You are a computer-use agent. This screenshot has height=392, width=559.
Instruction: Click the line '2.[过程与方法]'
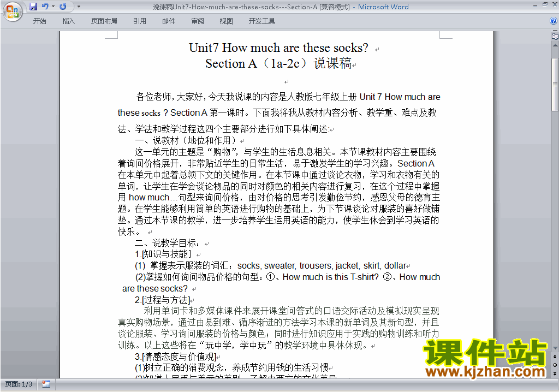tap(162, 300)
